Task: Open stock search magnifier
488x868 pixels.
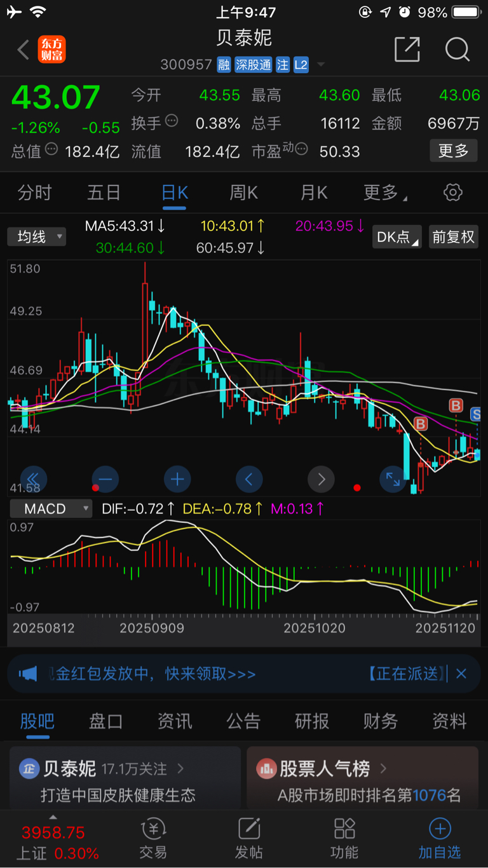Action: click(x=457, y=49)
